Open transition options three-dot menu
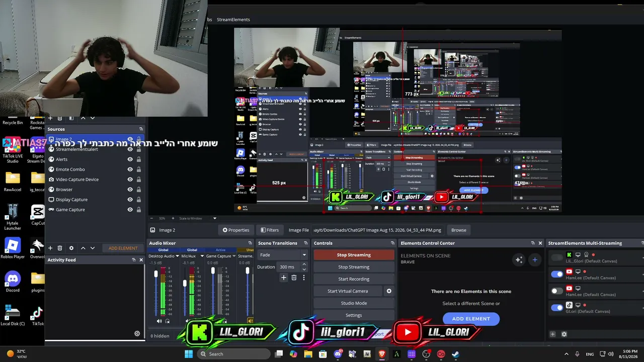Viewport: 644px width, 362px height. (x=304, y=278)
